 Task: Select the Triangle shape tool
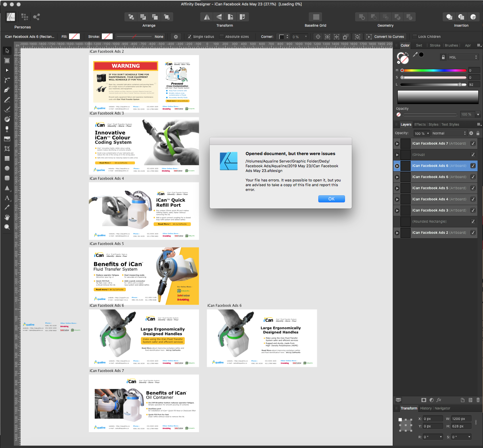pyautogui.click(x=7, y=188)
